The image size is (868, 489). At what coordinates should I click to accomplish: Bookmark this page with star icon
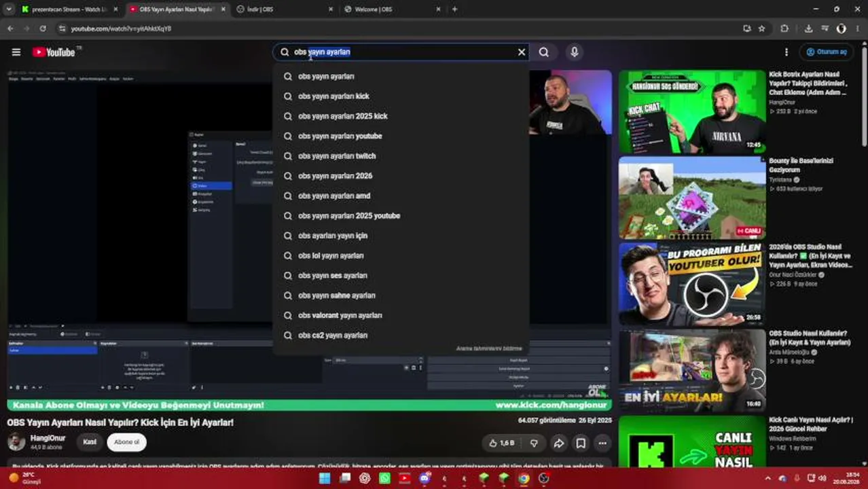761,29
